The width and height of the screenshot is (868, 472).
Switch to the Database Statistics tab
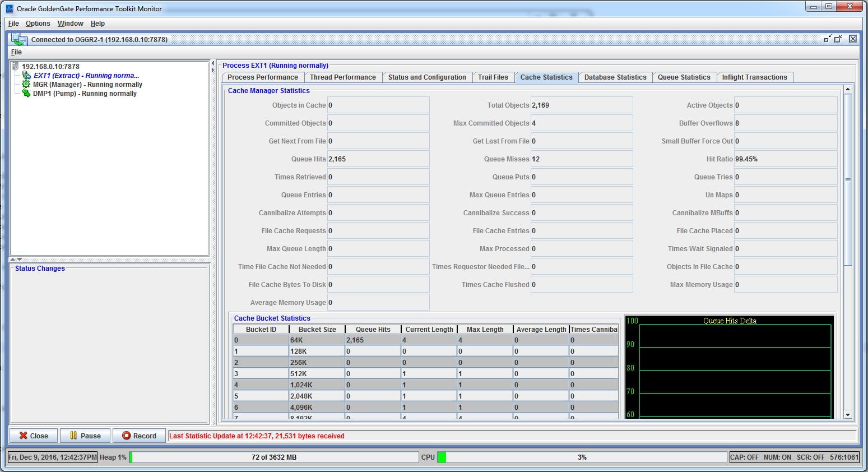pyautogui.click(x=615, y=77)
